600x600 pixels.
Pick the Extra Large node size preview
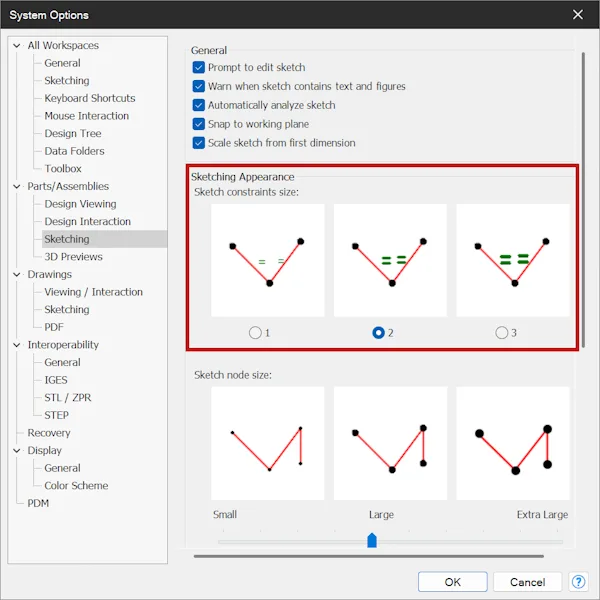513,443
